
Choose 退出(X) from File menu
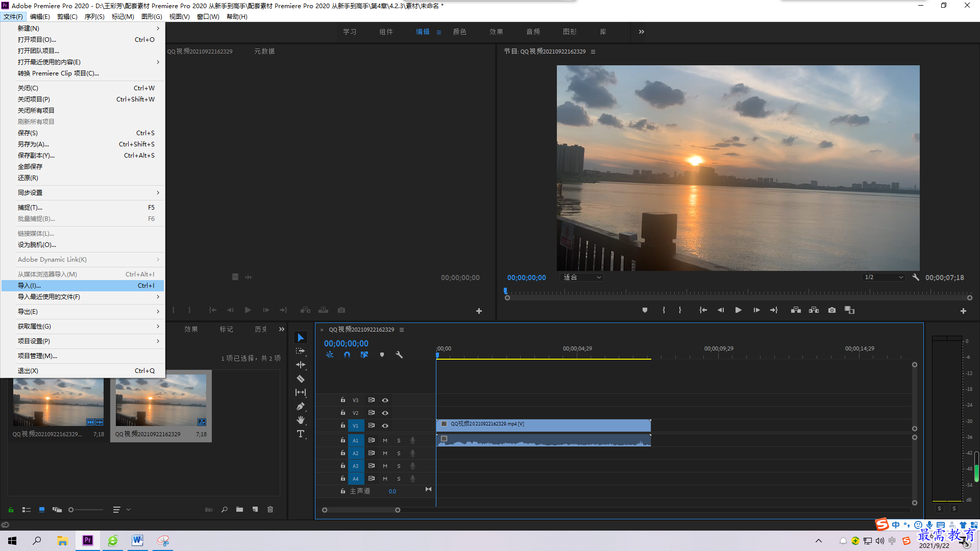tap(83, 370)
